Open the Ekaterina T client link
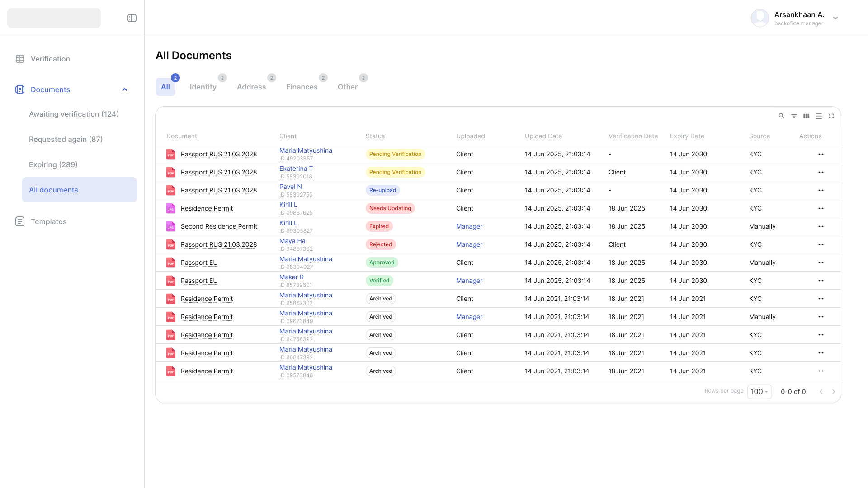Viewport: 868px width, 488px height. (296, 169)
